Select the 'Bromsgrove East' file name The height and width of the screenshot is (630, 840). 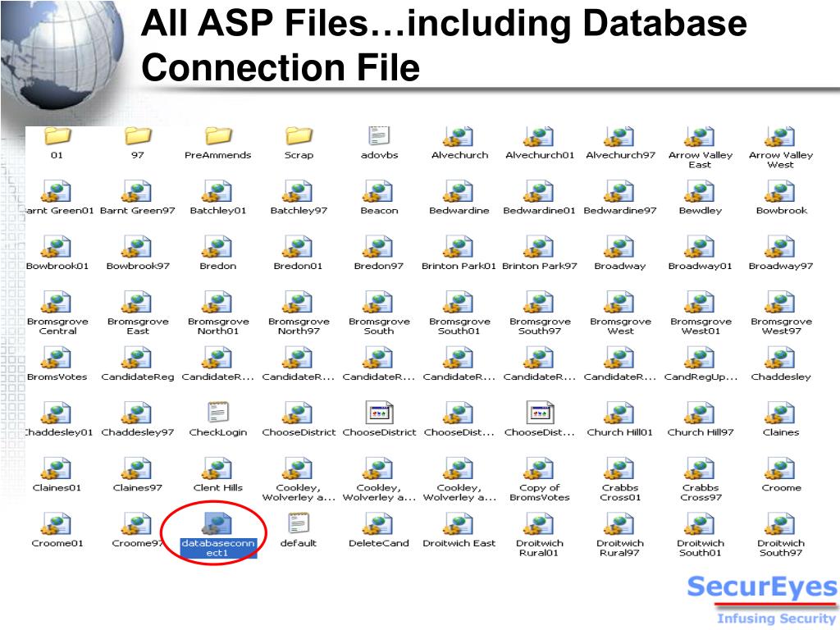[x=138, y=326]
